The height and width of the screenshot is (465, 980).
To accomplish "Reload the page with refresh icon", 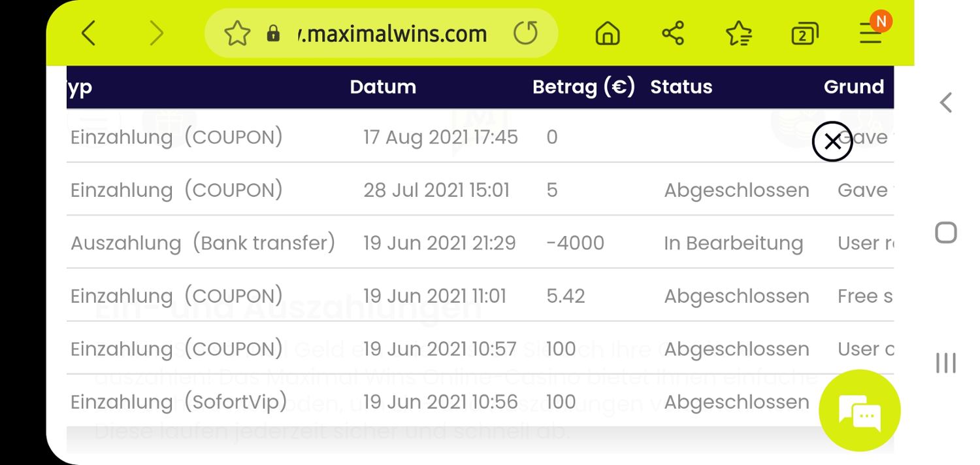I will tap(525, 33).
